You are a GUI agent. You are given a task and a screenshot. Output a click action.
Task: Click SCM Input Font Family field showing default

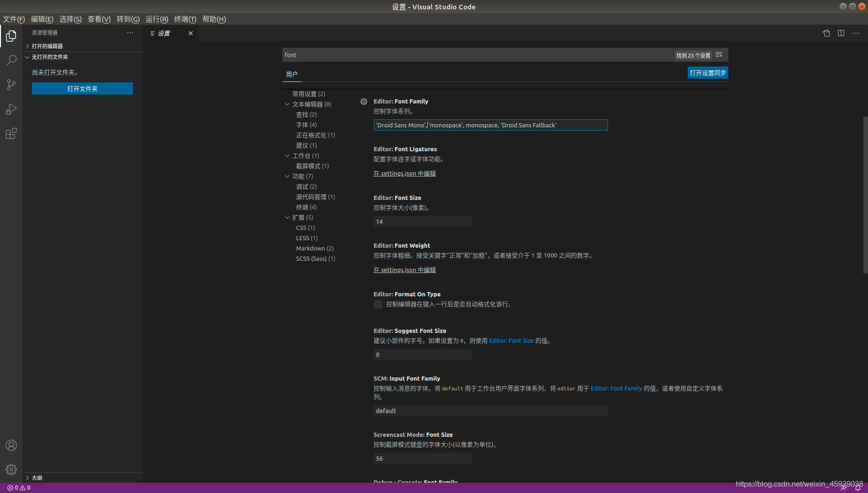click(490, 411)
